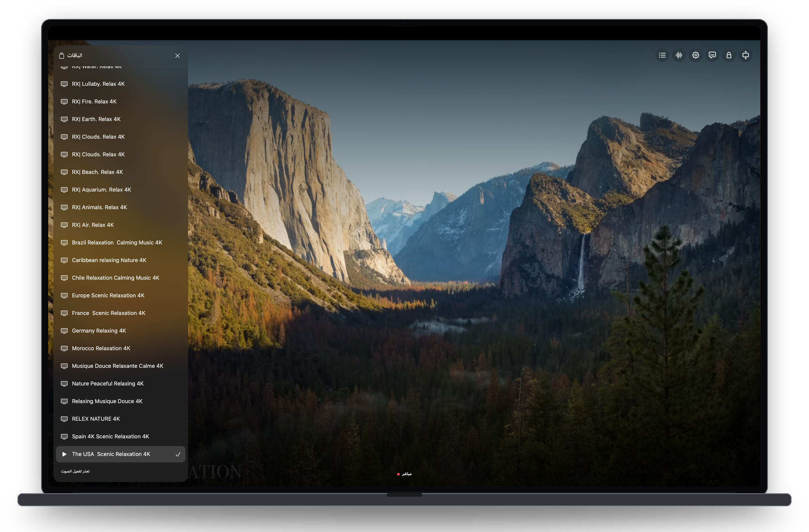Select RELEX NATURE 4K channel

coord(121,419)
